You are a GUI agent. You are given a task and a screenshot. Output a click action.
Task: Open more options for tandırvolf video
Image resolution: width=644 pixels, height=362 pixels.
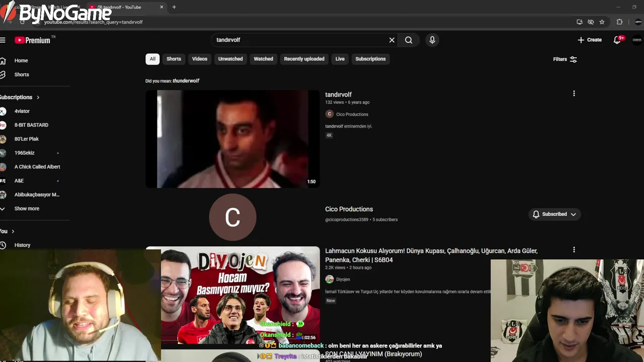point(574,94)
